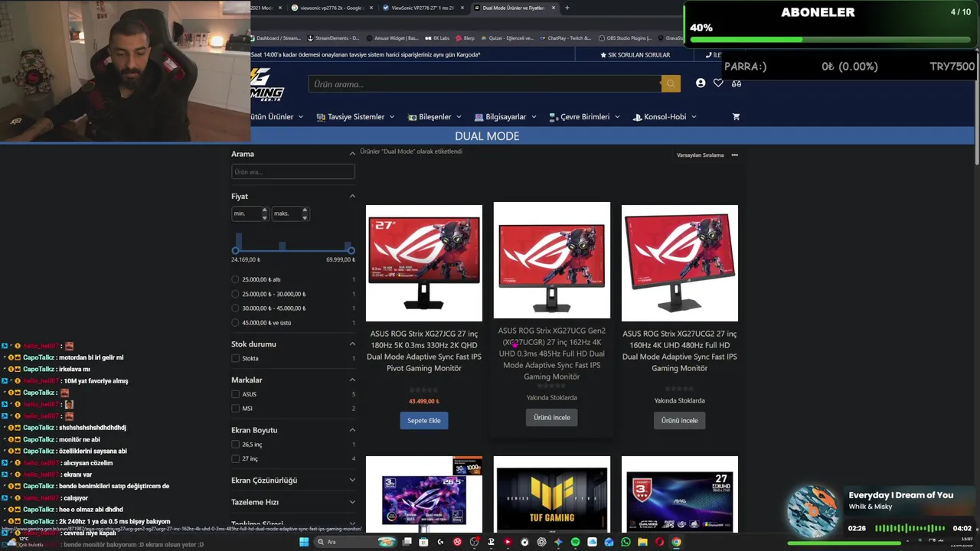
Task: Open the Blerp bookmark
Action: coord(465,37)
